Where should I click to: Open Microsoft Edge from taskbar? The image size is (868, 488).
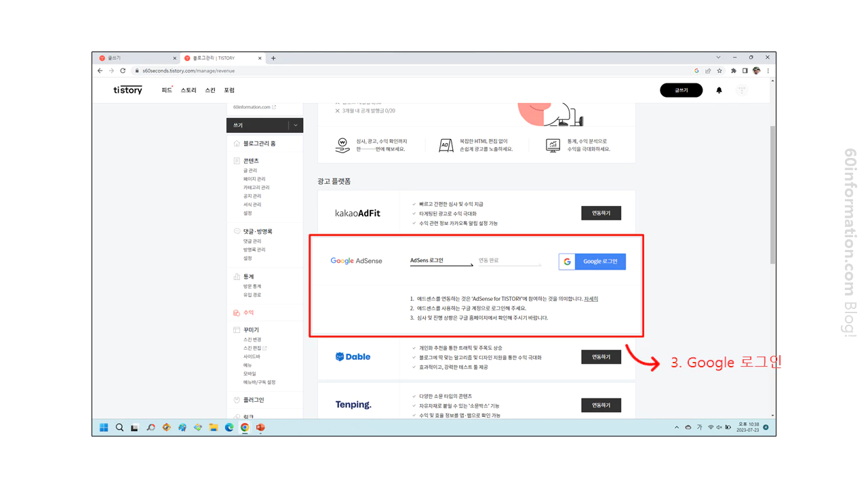click(x=229, y=428)
